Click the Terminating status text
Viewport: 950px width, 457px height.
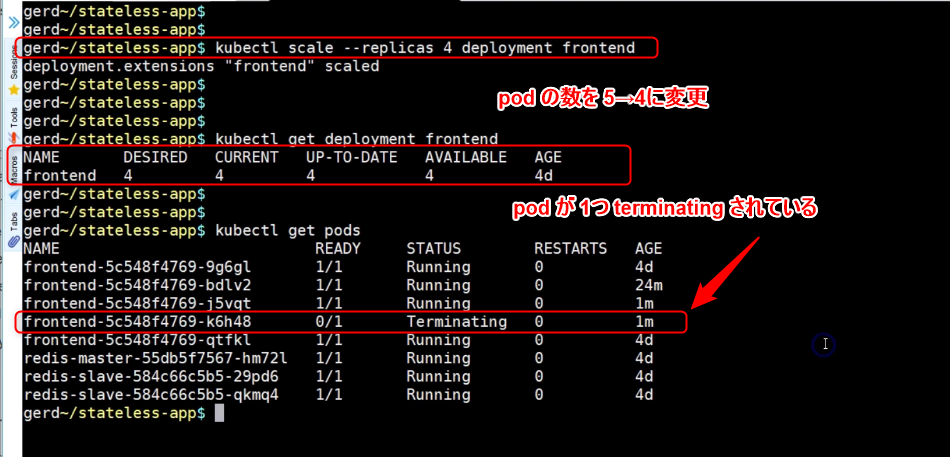point(456,322)
